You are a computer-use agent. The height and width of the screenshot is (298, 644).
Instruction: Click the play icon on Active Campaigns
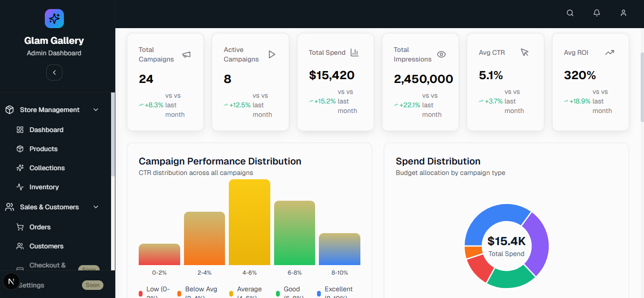click(x=272, y=54)
